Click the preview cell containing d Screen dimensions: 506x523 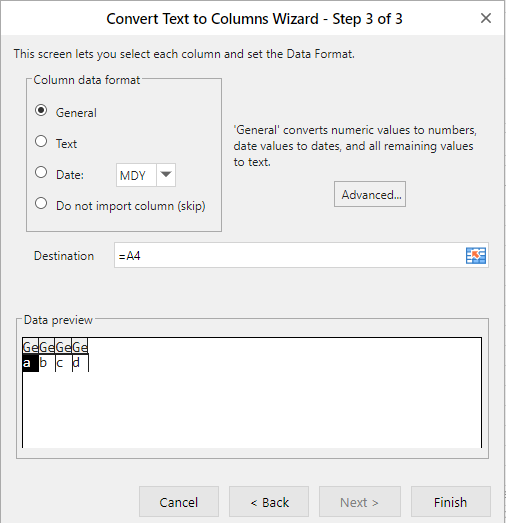[80, 363]
